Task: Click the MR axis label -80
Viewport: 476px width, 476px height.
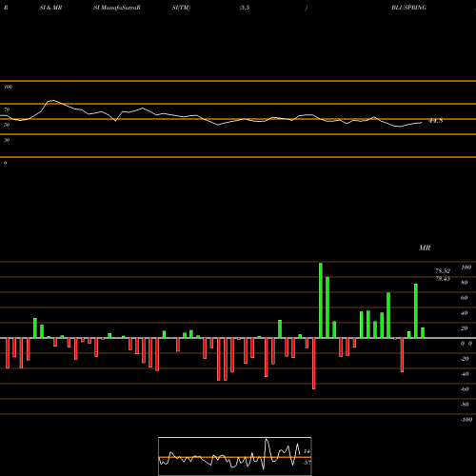Action: pos(465,405)
